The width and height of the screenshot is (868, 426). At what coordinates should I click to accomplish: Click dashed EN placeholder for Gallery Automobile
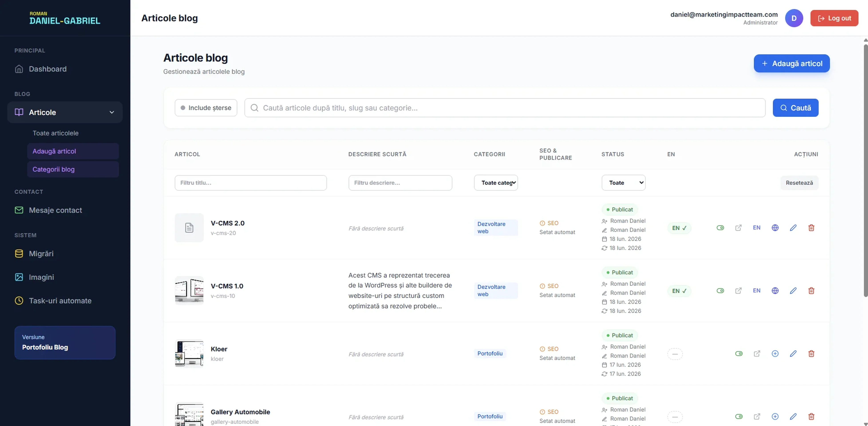coord(675,417)
